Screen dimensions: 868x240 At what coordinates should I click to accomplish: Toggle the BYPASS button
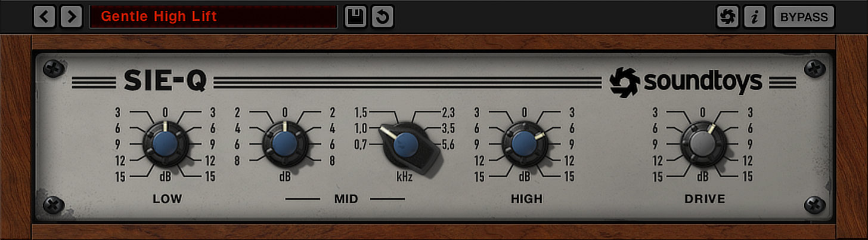[x=804, y=17]
